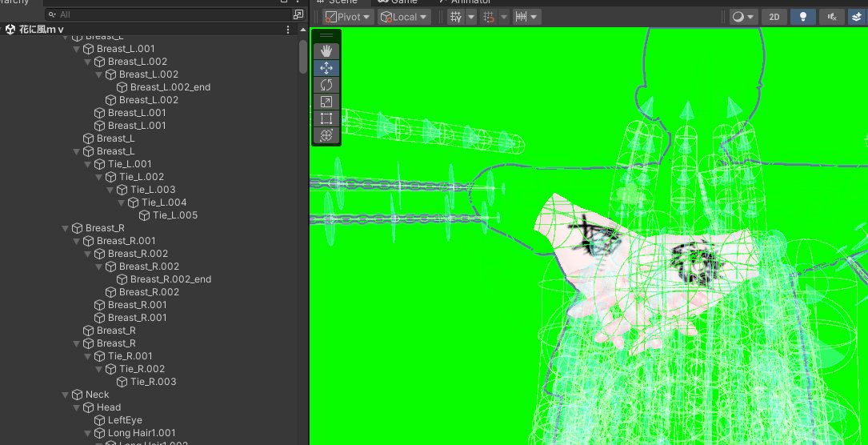Click the Local cube icon in toolbar

386,17
